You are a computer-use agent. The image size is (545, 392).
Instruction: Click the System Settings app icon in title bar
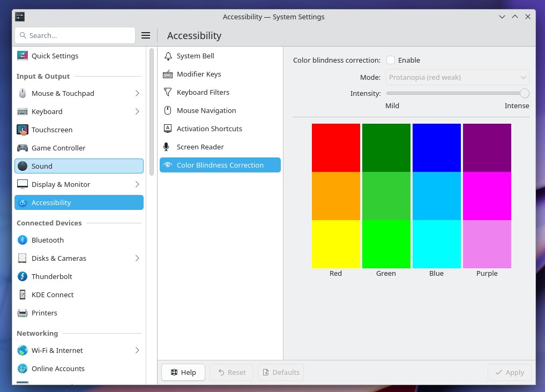point(20,17)
